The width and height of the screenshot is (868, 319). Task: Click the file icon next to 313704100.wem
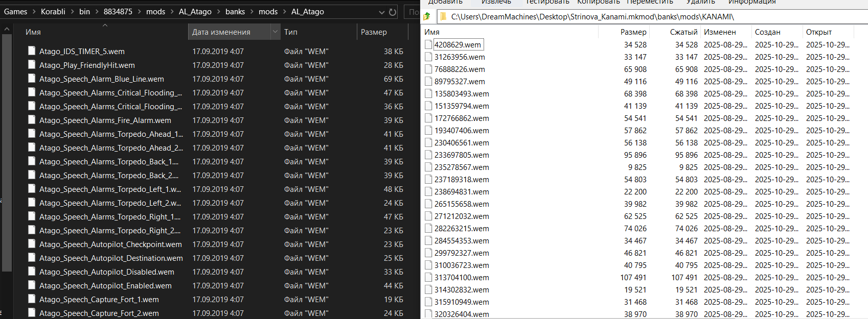(428, 278)
